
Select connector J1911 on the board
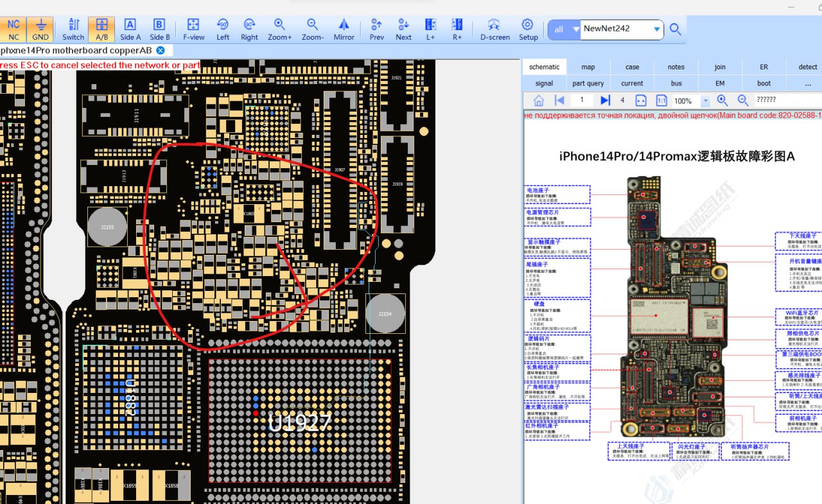point(136,115)
